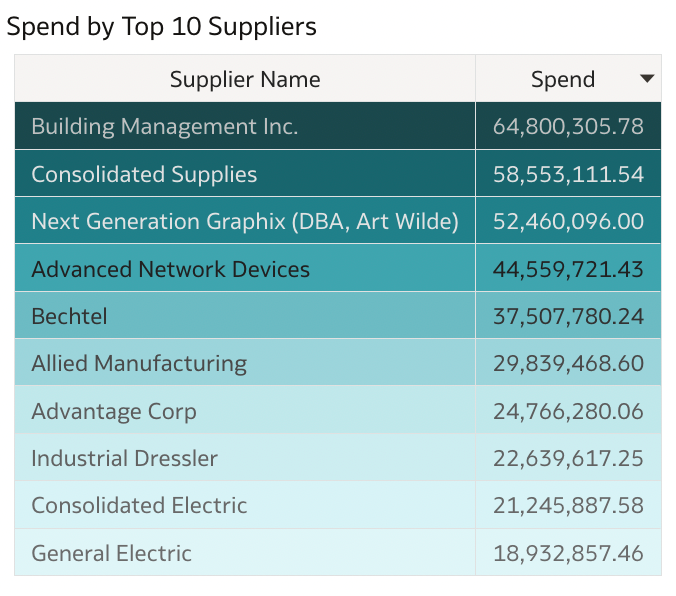676x596 pixels.
Task: Click the General Electric supplier cell
Action: coord(112,553)
